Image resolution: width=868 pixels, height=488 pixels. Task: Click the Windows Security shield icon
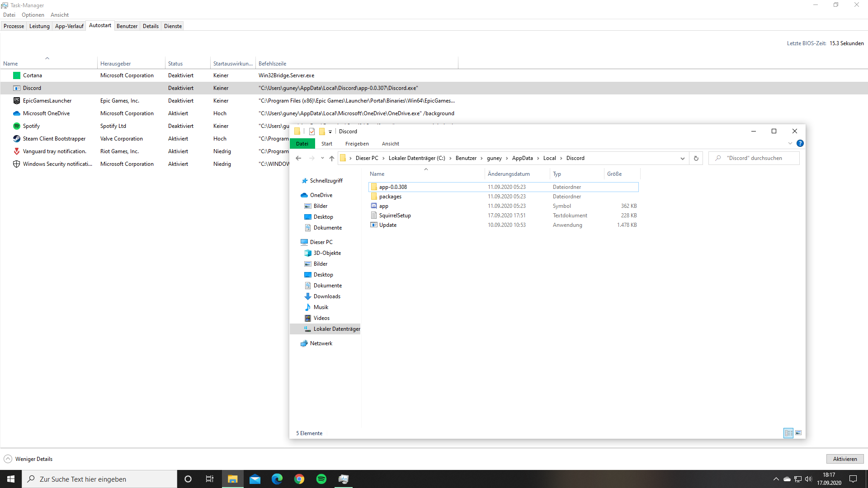[x=17, y=164]
